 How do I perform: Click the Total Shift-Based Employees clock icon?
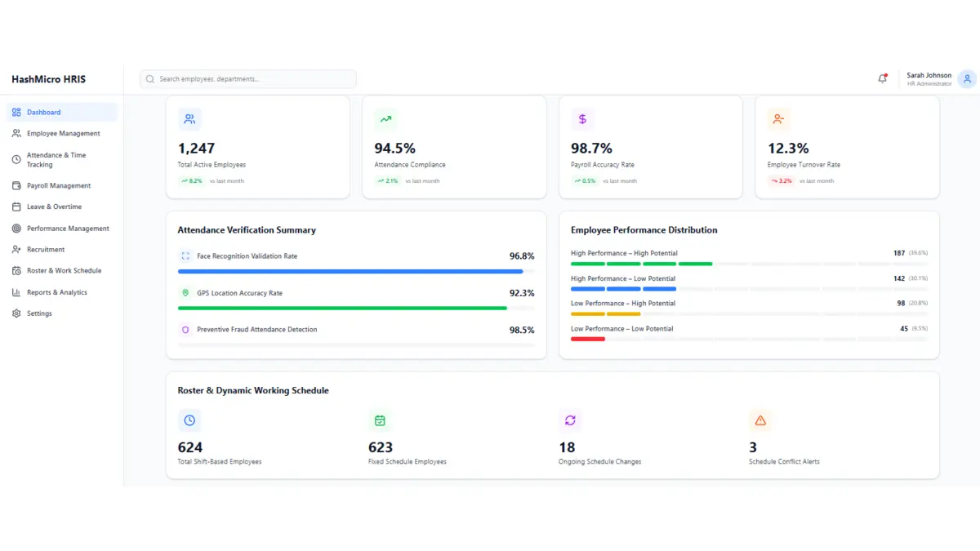click(x=189, y=420)
